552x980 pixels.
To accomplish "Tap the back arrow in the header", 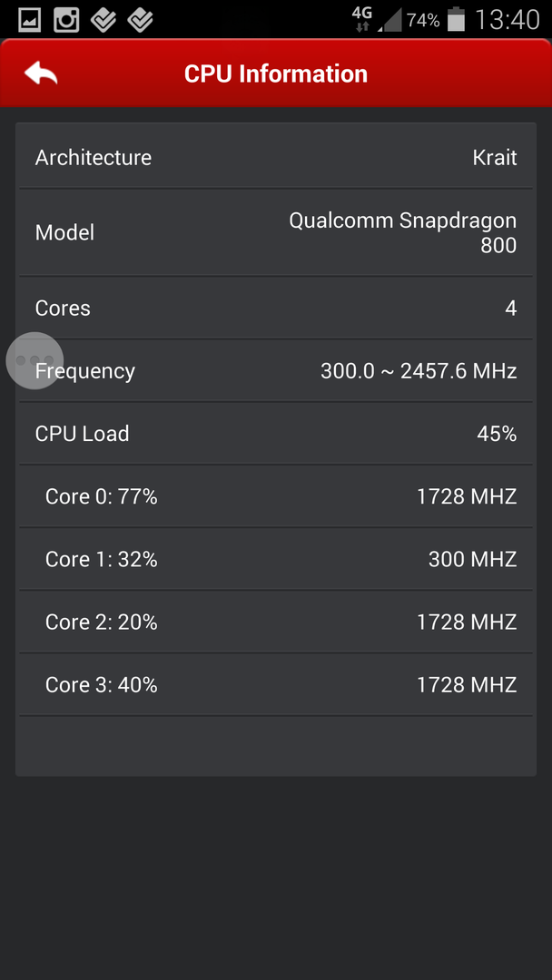I will pos(41,73).
